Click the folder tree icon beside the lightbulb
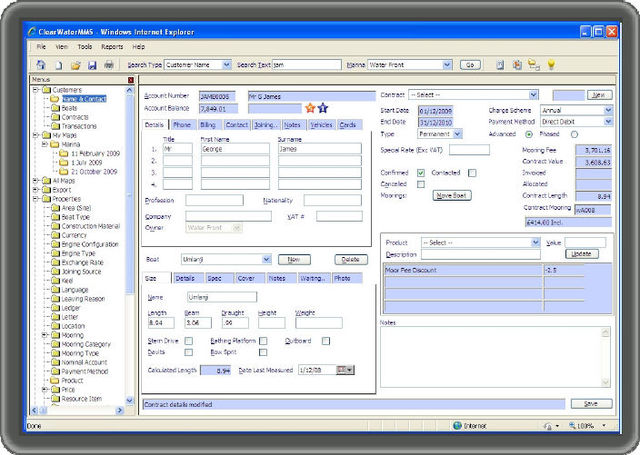Screen dimensions: 640x455 pyautogui.click(x=533, y=64)
